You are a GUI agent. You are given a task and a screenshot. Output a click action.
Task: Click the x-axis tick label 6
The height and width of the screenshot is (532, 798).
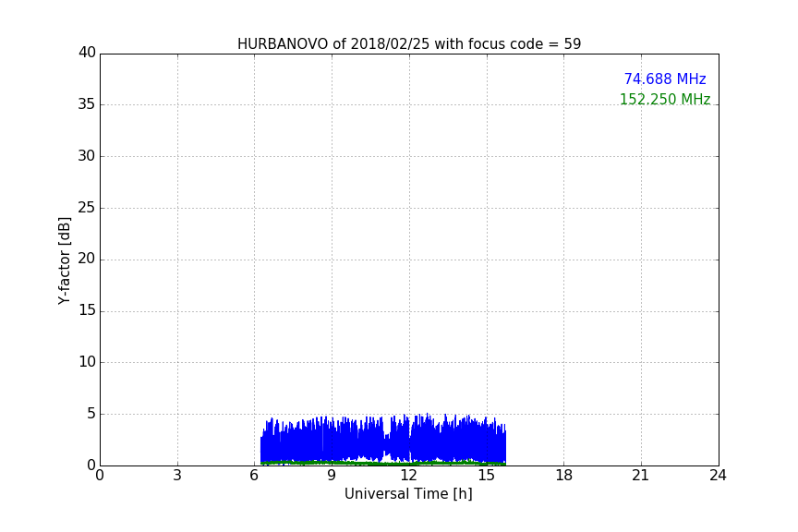click(x=255, y=476)
